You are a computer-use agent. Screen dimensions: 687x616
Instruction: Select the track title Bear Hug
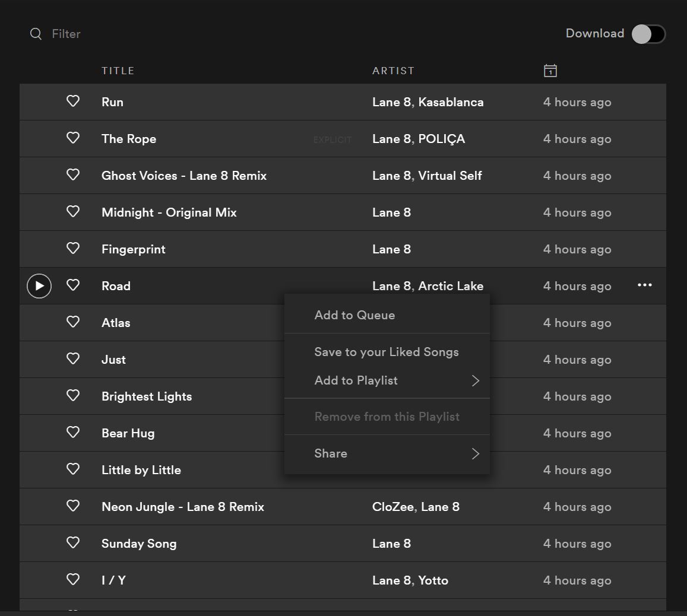[128, 433]
